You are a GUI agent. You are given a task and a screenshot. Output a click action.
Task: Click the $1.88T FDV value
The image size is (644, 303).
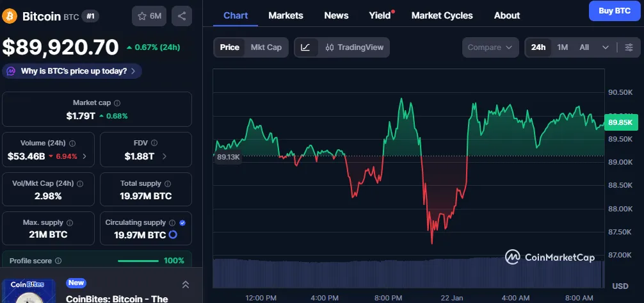coord(140,156)
